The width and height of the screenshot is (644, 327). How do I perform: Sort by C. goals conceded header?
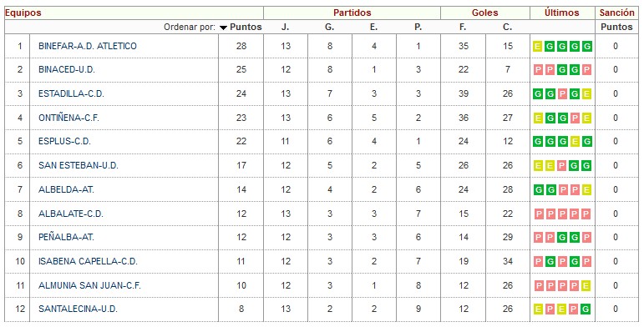tap(508, 27)
